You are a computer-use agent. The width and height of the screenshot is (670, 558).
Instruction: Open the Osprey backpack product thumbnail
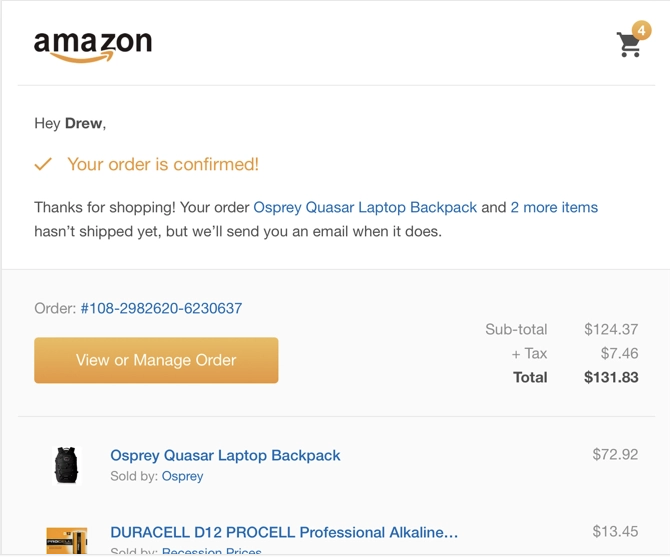point(67,466)
